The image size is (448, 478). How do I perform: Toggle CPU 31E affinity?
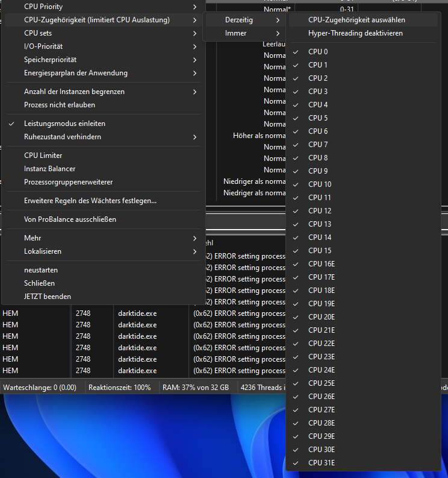tap(363, 463)
